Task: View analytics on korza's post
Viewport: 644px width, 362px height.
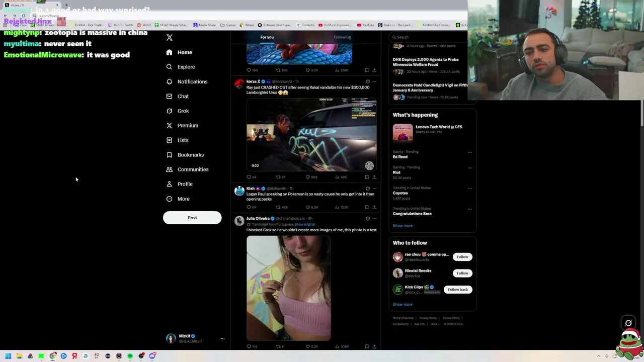Action: pyautogui.click(x=341, y=177)
